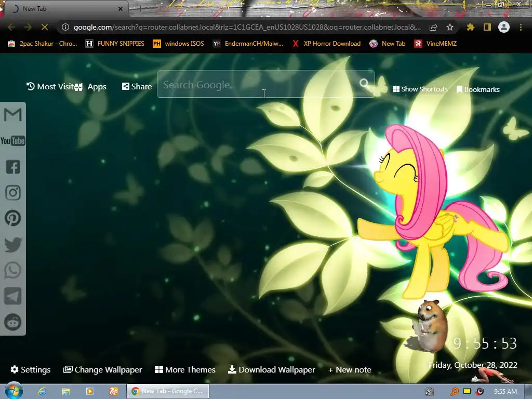Bookmark this page with the star icon

(450, 27)
